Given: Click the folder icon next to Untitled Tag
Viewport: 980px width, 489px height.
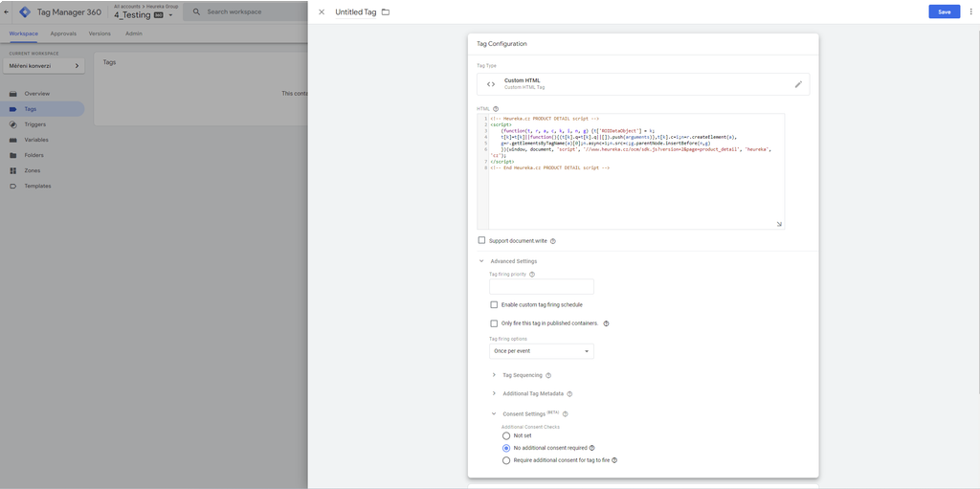Looking at the screenshot, I should (x=386, y=11).
